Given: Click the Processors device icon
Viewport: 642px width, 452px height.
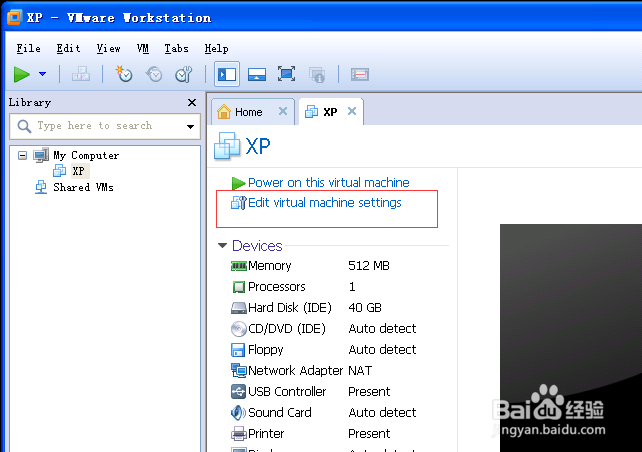Looking at the screenshot, I should click(x=238, y=287).
